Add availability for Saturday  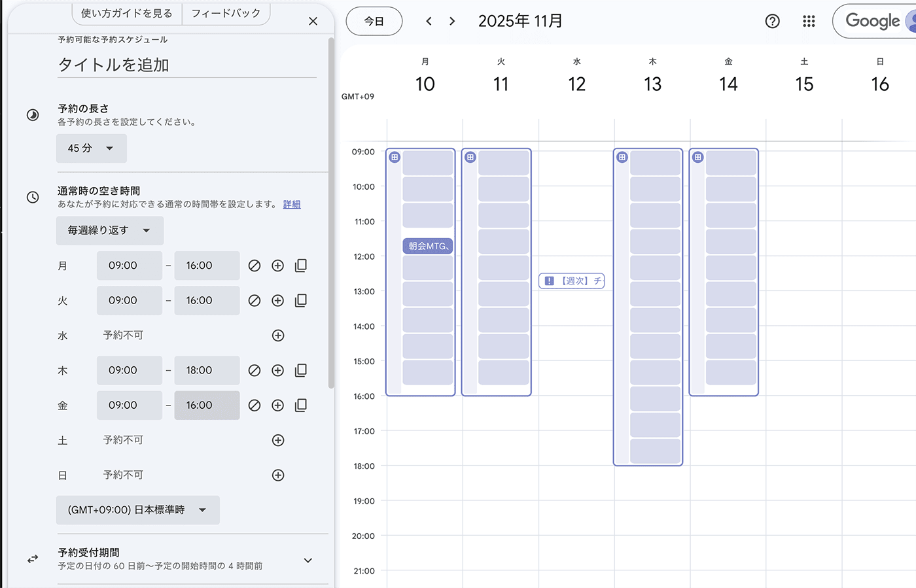pyautogui.click(x=278, y=440)
